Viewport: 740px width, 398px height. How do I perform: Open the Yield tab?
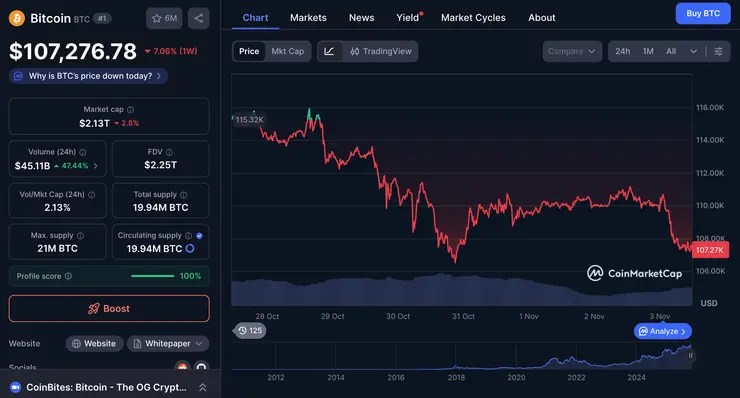[408, 18]
